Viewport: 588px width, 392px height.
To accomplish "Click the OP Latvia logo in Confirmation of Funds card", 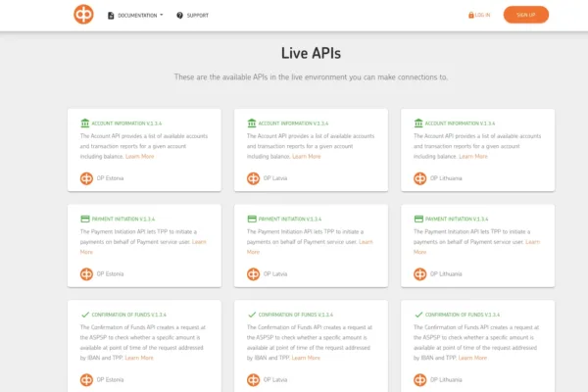I will [x=254, y=379].
